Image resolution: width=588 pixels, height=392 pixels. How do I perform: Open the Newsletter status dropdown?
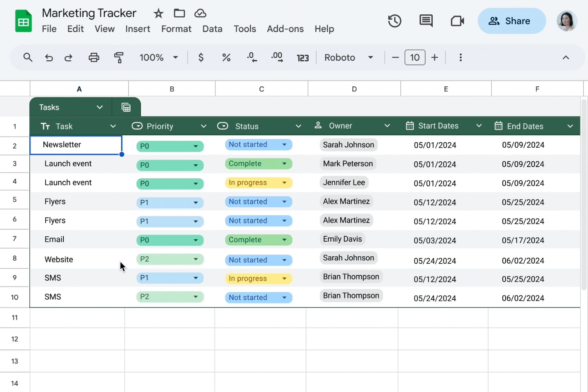click(284, 144)
